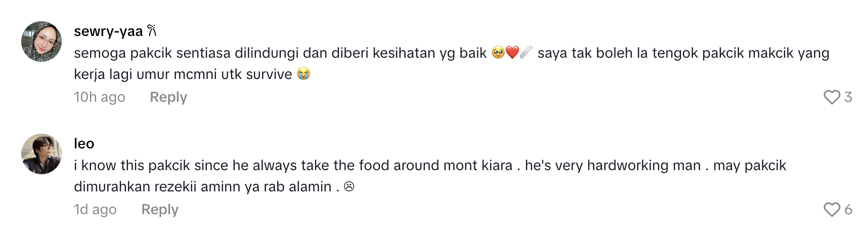This screenshot has height=240, width=868.
Task: Click leo's profile picture
Action: point(41,154)
